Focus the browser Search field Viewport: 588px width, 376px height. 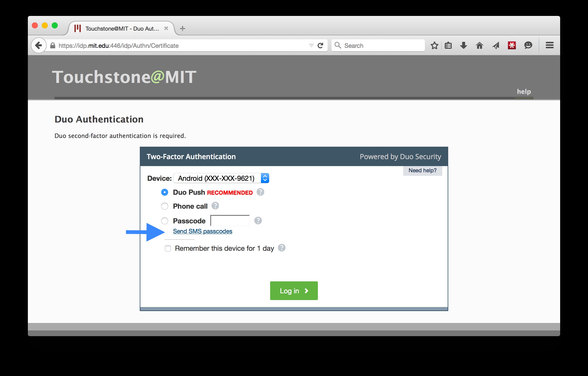coord(378,46)
